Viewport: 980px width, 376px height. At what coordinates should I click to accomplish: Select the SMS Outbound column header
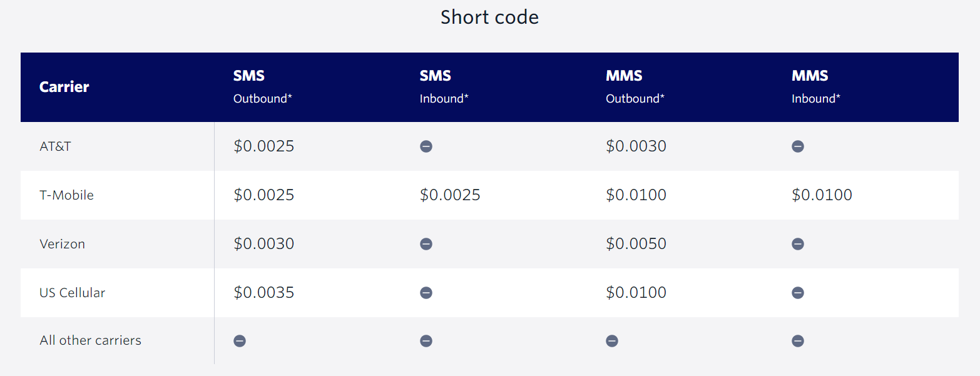tap(263, 87)
